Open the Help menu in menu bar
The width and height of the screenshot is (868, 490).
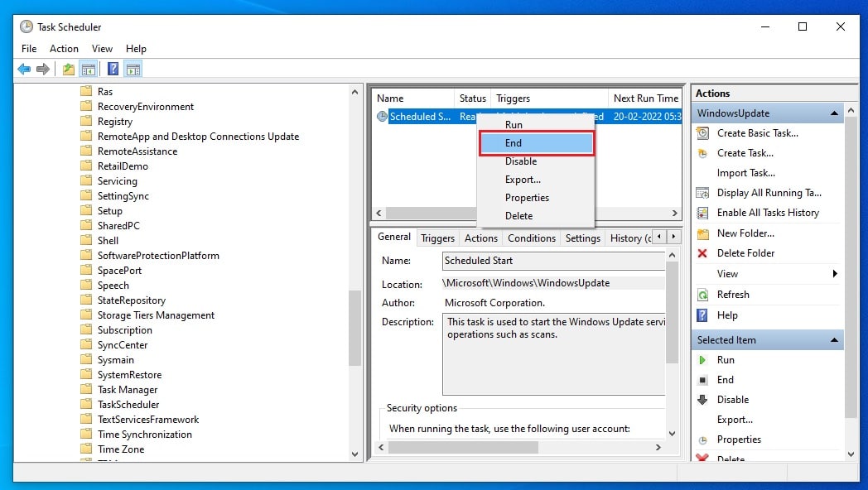[136, 49]
